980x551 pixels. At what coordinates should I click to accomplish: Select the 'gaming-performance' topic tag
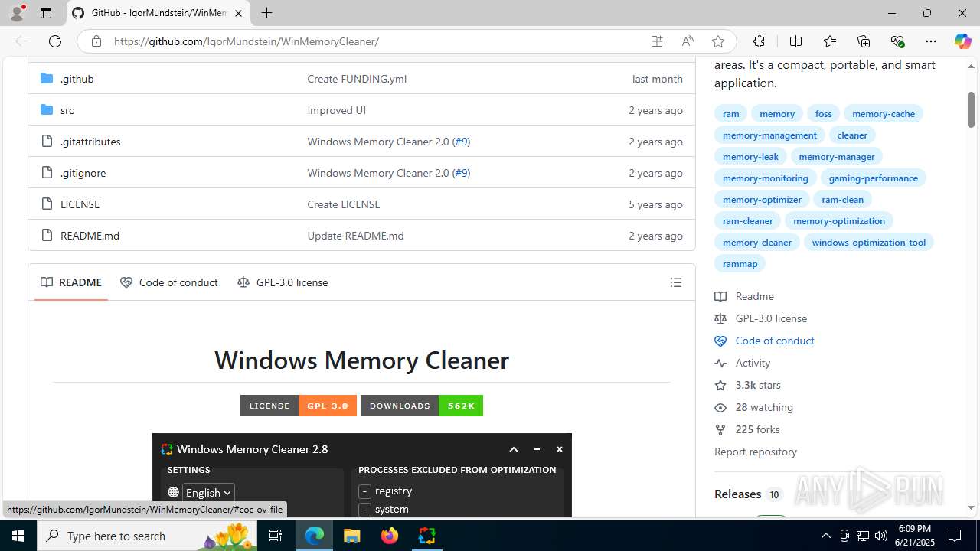pos(873,178)
